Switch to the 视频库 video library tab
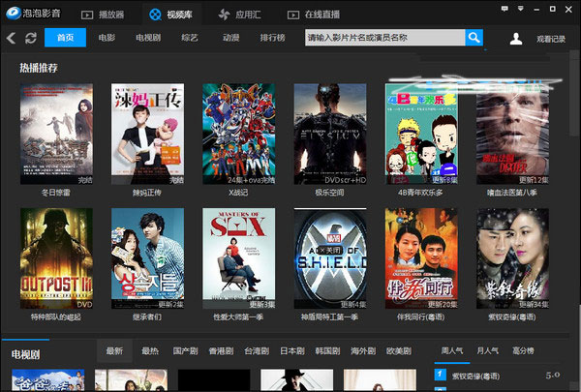581x392 pixels. pos(170,15)
